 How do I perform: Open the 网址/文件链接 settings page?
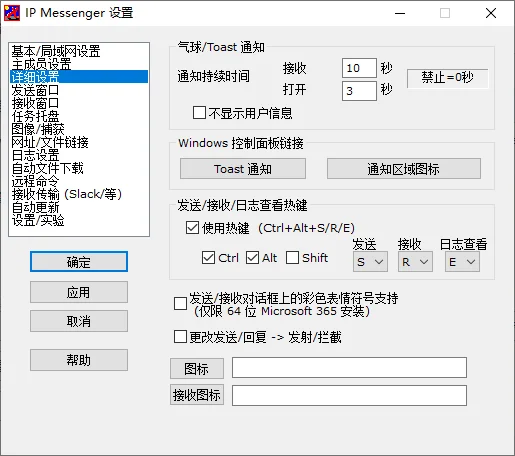coord(79,142)
